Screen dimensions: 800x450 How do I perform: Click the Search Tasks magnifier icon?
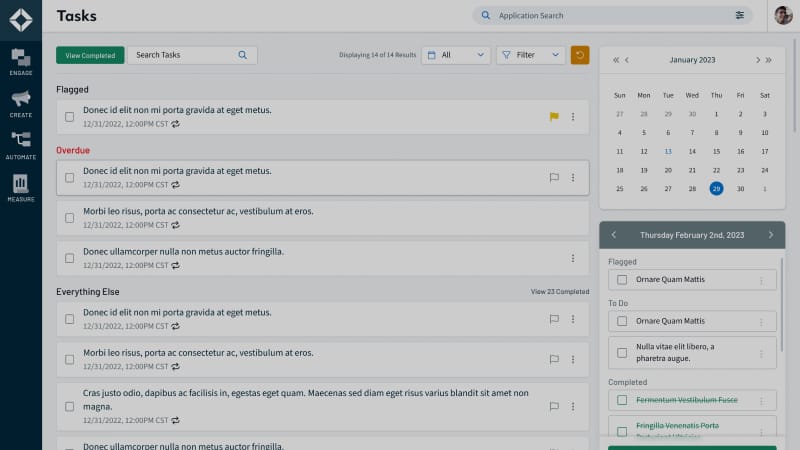pos(242,55)
